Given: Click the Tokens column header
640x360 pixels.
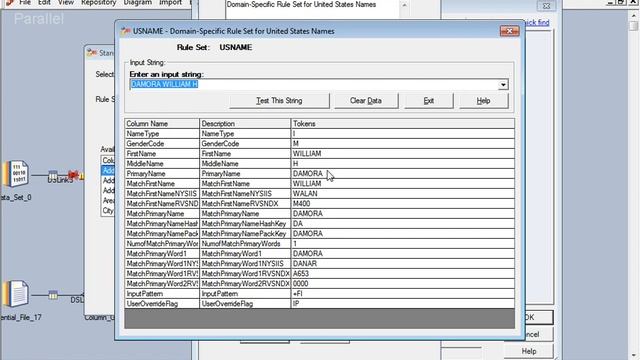Looking at the screenshot, I should (402, 124).
